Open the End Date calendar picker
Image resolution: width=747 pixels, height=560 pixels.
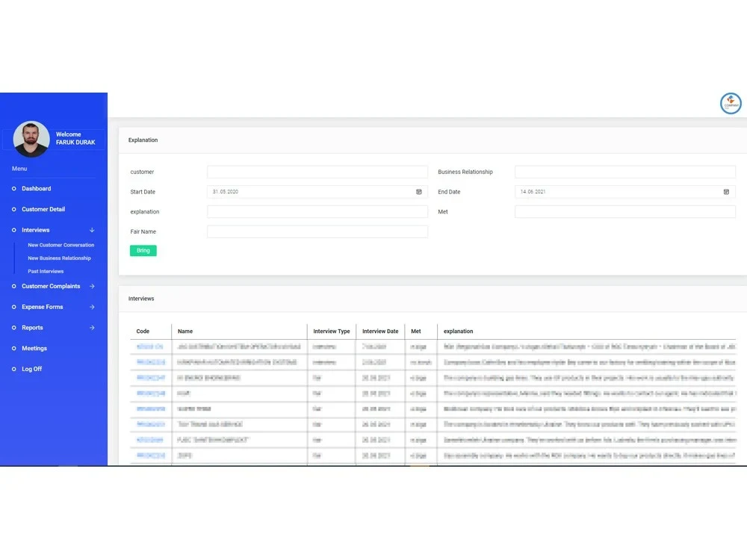tap(726, 192)
